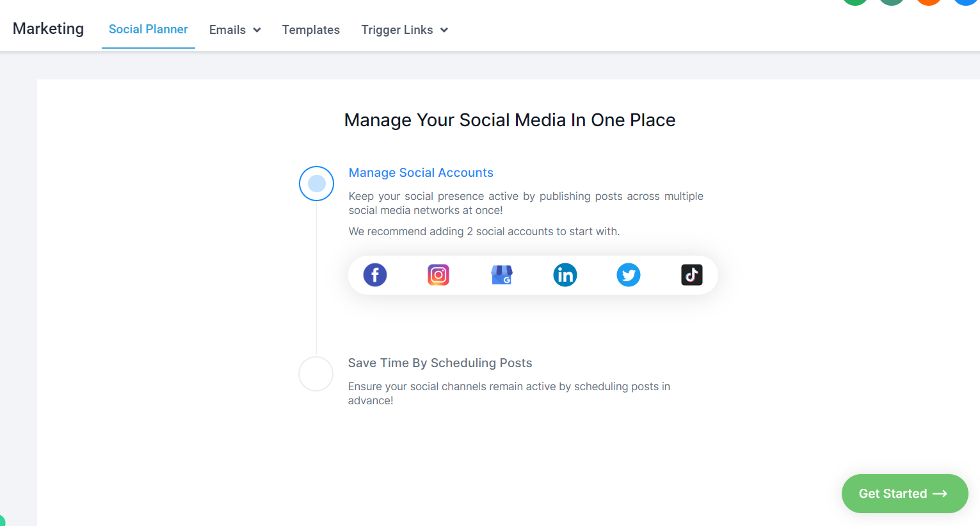This screenshot has height=526, width=980.
Task: Click the Google Business Profile icon
Action: coord(502,275)
